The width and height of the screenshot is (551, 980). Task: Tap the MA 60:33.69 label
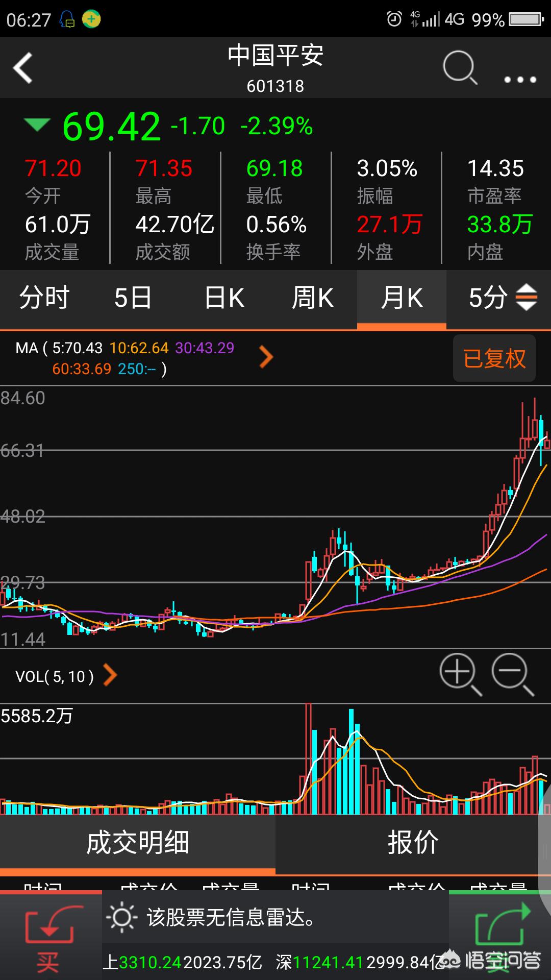point(82,369)
